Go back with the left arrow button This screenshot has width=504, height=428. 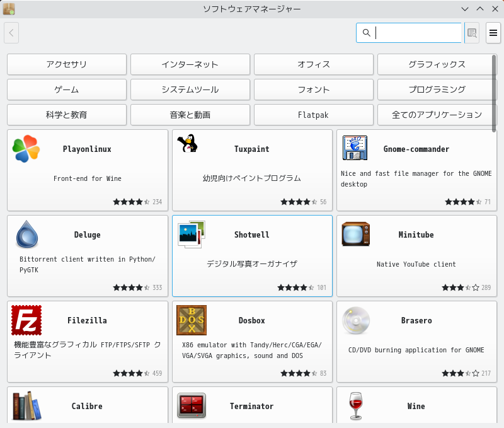click(x=11, y=33)
